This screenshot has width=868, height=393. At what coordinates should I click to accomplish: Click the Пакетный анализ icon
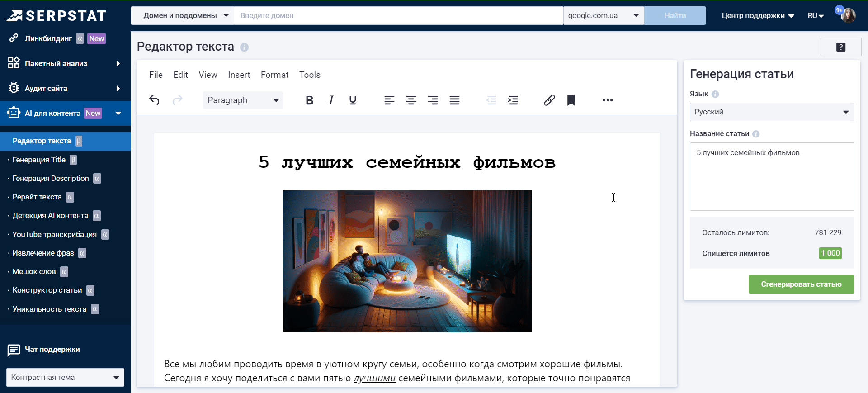(x=14, y=63)
